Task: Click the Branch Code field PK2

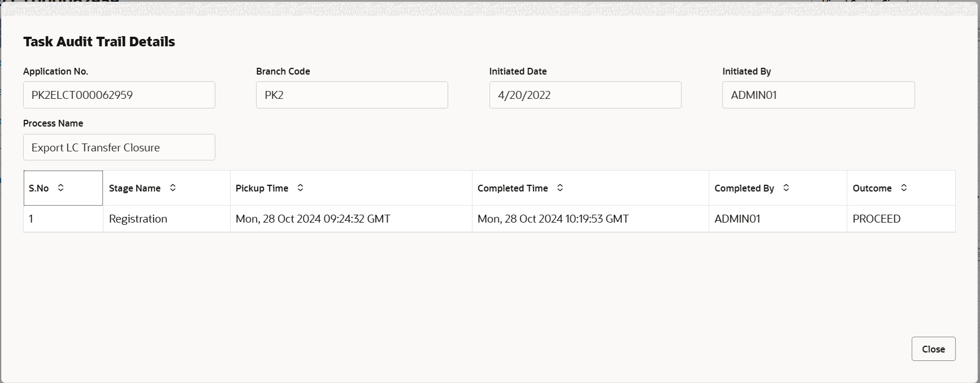Action: (x=352, y=95)
